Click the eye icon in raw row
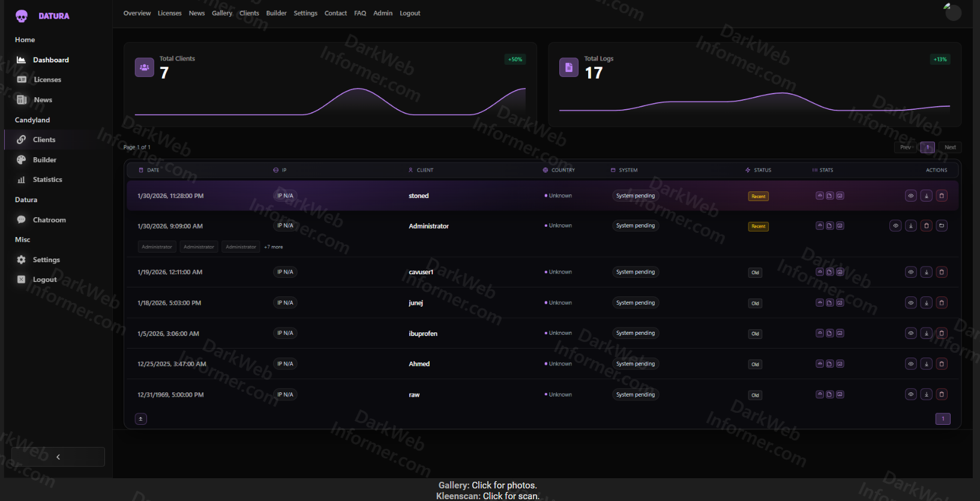The width and height of the screenshot is (980, 501). click(x=910, y=395)
